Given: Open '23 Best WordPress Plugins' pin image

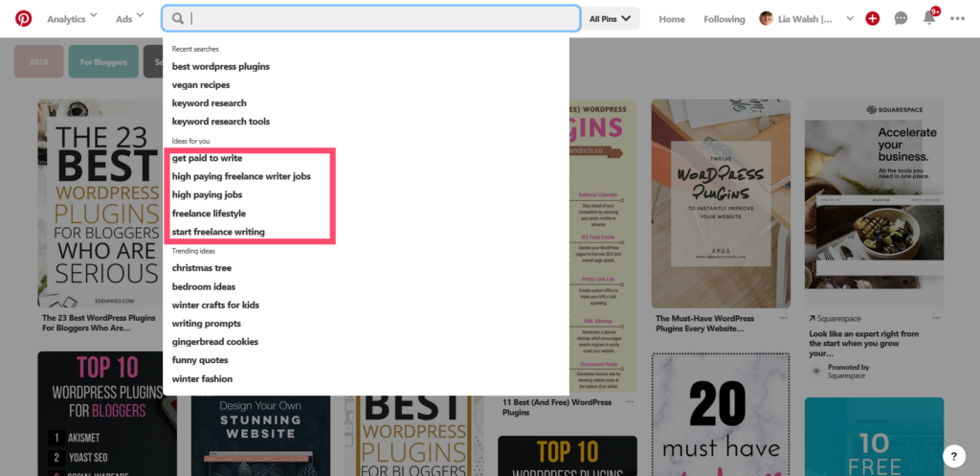Looking at the screenshot, I should click(x=100, y=203).
